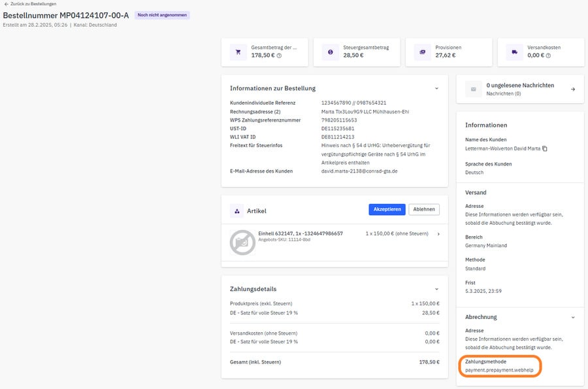
Task: Open messages via the right arrow
Action: (573, 89)
